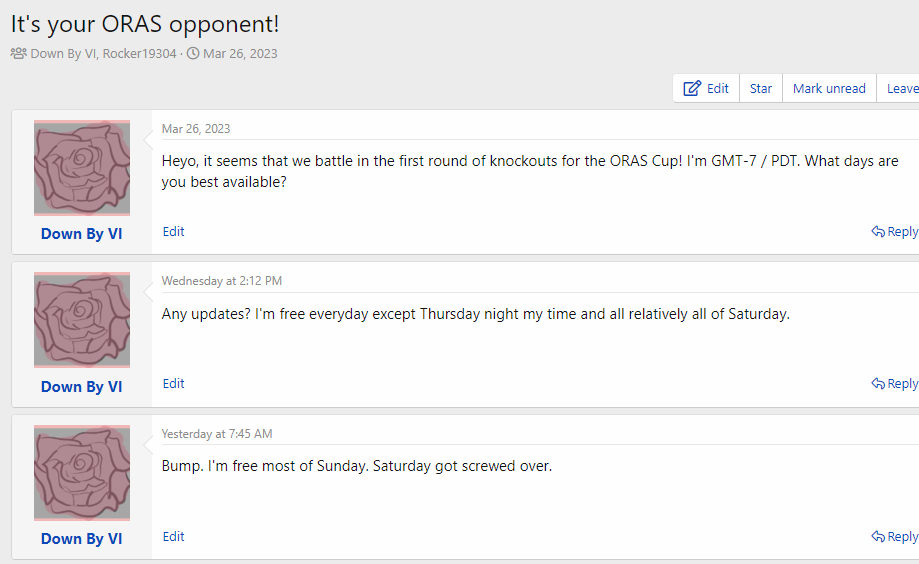
Task: Leave the conversation
Action: click(x=901, y=89)
